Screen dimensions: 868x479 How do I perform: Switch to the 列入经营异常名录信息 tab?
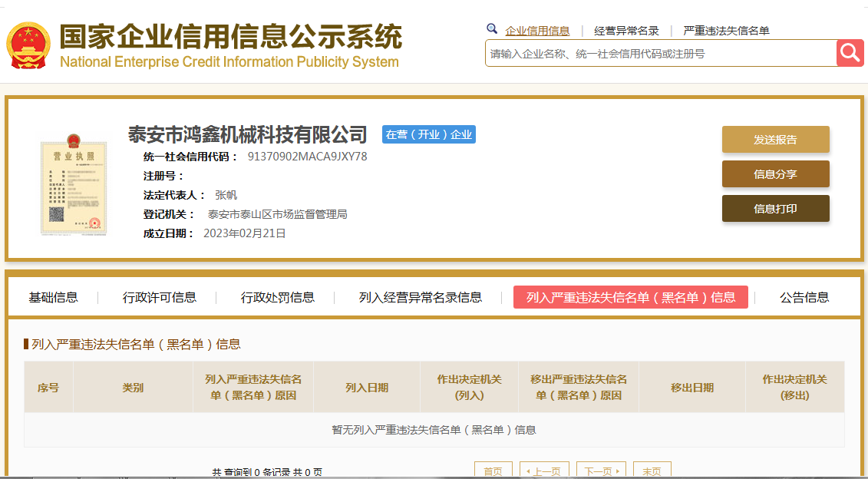coord(420,297)
